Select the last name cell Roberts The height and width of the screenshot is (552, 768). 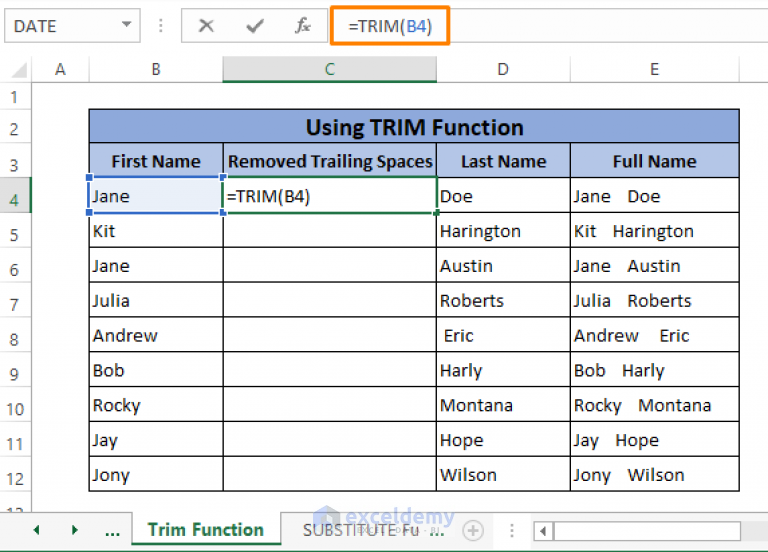point(503,300)
